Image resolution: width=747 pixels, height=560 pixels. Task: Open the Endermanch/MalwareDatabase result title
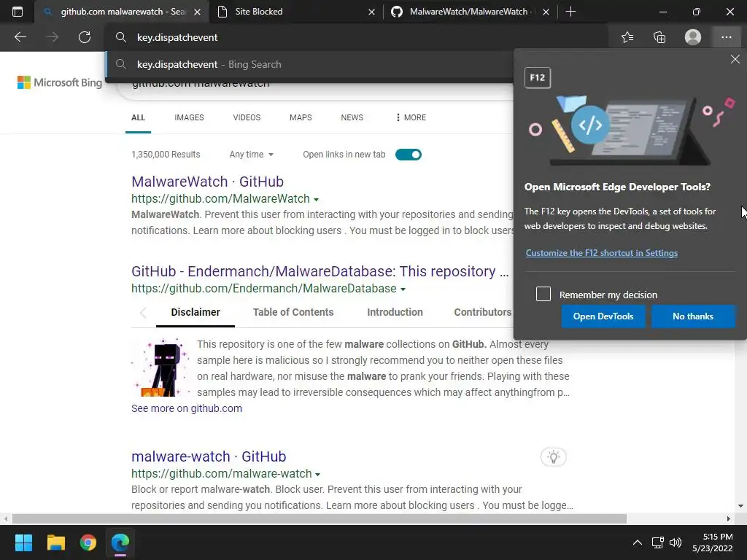pyautogui.click(x=320, y=271)
